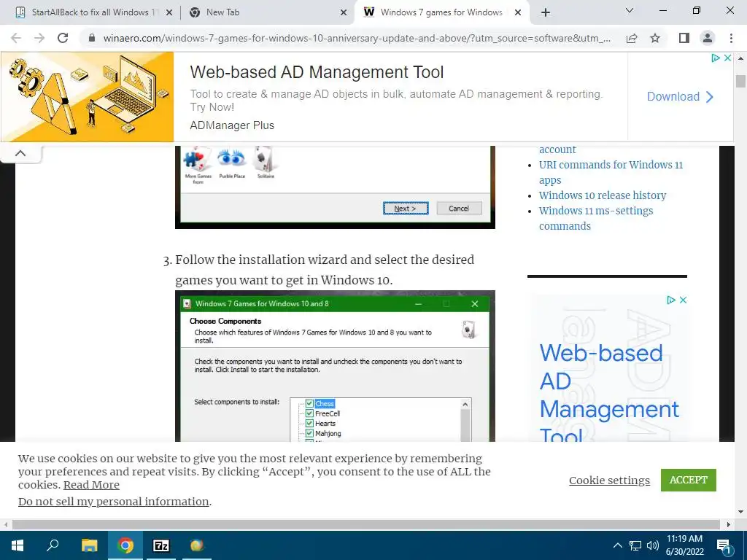
Task: View site security lock info
Action: (92, 38)
